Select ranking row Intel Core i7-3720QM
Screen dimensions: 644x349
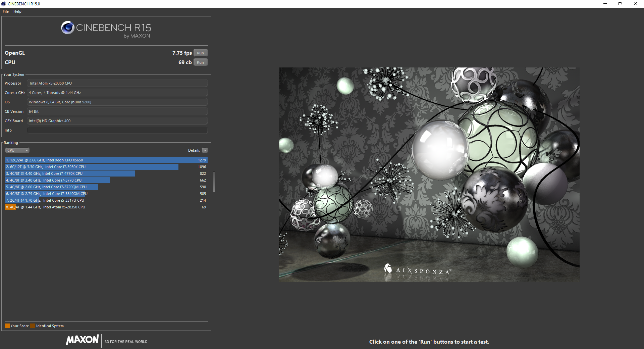coord(106,187)
